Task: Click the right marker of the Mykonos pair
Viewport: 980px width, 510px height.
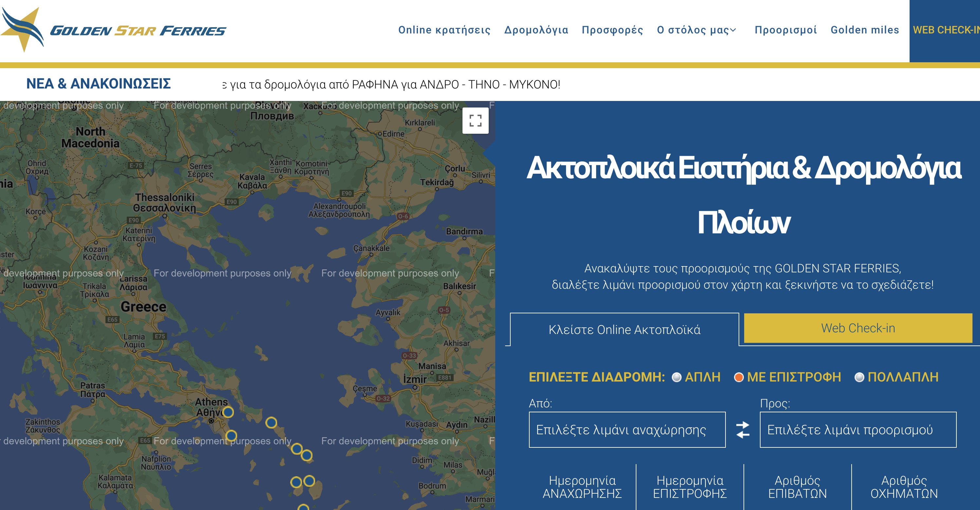Action: point(309,481)
